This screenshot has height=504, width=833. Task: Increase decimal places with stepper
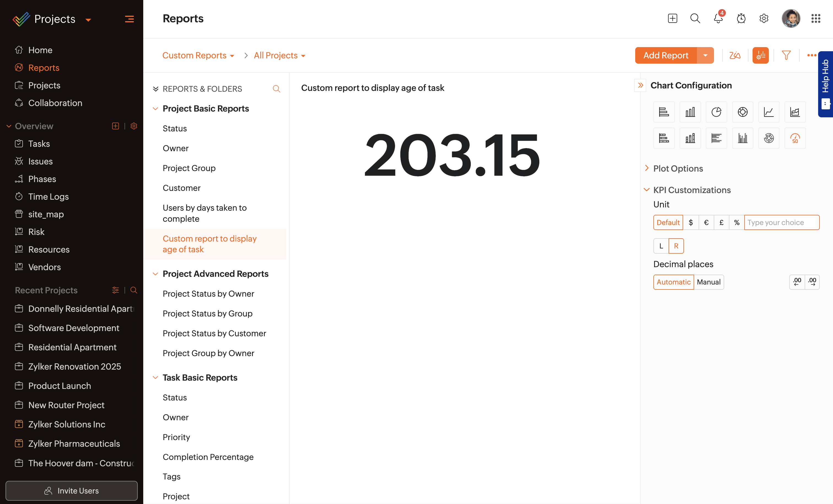pos(812,282)
